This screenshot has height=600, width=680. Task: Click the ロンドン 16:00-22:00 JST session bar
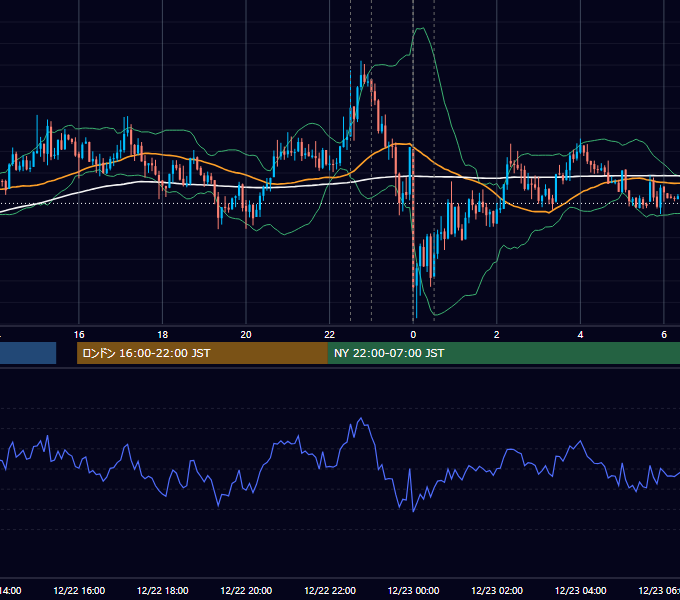(x=202, y=353)
